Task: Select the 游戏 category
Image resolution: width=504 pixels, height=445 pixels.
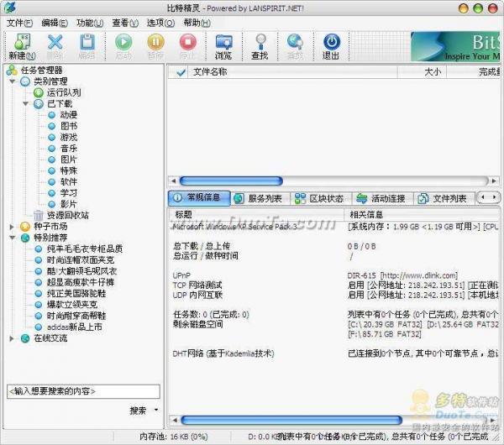Action: (x=69, y=138)
